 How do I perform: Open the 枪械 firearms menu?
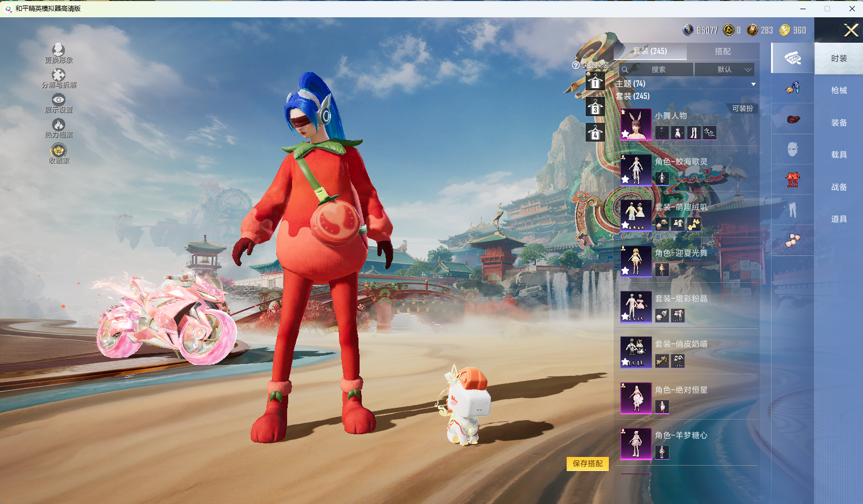pyautogui.click(x=839, y=90)
